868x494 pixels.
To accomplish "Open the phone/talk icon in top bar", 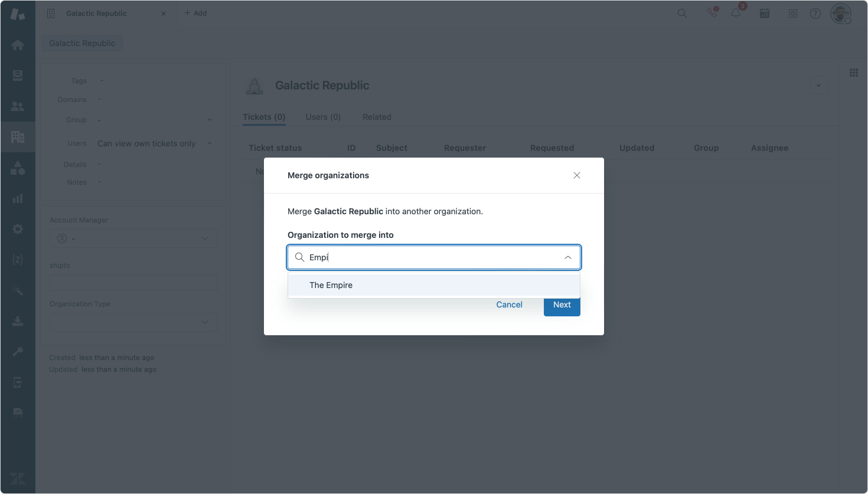I will click(x=713, y=12).
